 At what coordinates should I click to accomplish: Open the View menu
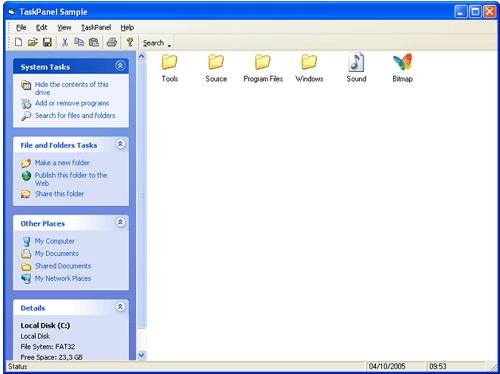tap(64, 27)
